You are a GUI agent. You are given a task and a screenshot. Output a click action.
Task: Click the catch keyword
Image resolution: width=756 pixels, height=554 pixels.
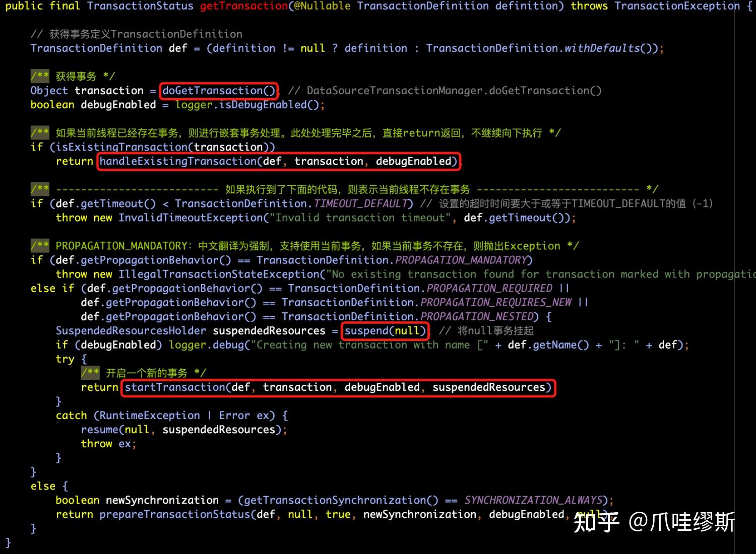(x=71, y=415)
